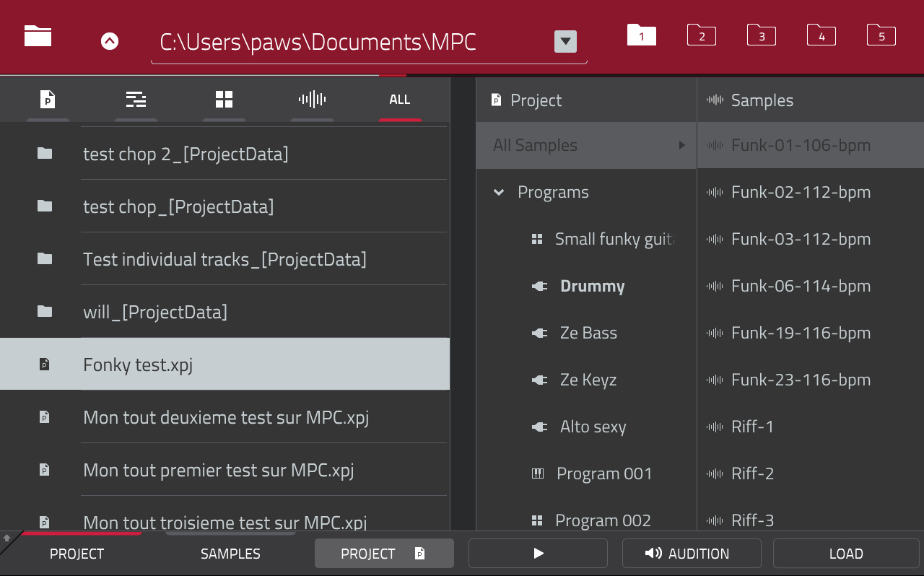Filter the browser to show only project files
Screen dimensions: 924x576
pyautogui.click(x=48, y=100)
